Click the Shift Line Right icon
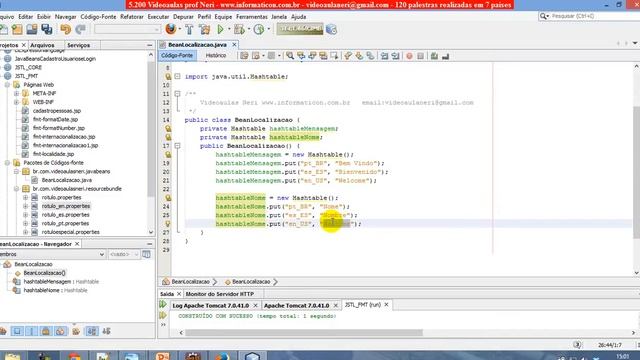This screenshot has height=360, width=640. click(x=395, y=56)
